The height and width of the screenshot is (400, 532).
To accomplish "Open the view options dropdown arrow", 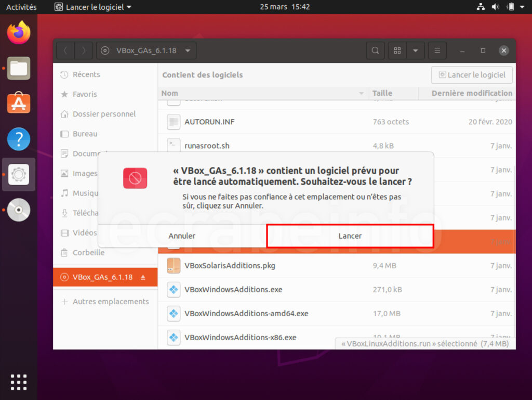I will pyautogui.click(x=415, y=50).
